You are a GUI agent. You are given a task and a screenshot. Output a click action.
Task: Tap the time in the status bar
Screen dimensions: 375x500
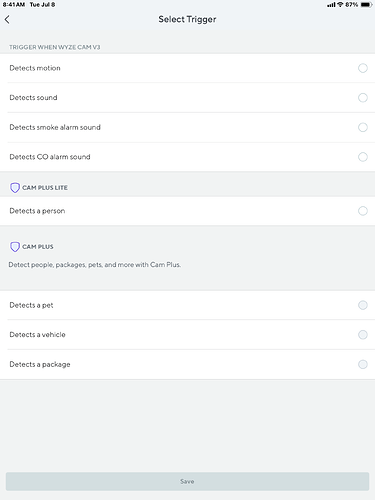click(x=14, y=5)
